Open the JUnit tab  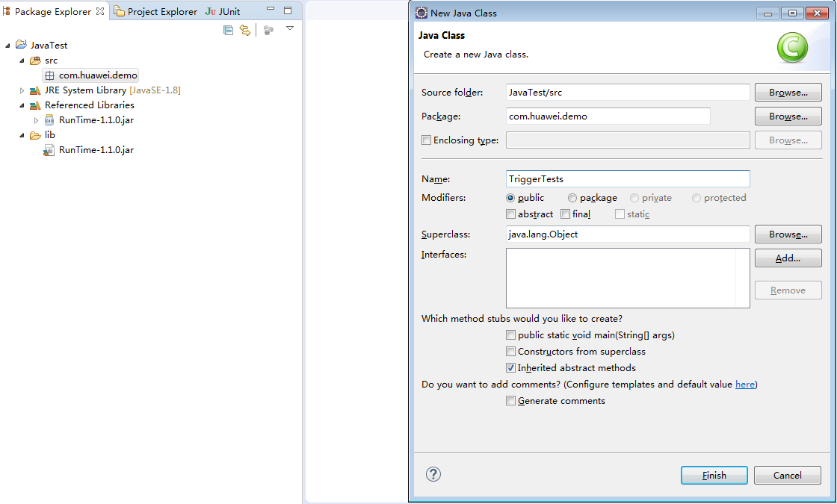223,11
